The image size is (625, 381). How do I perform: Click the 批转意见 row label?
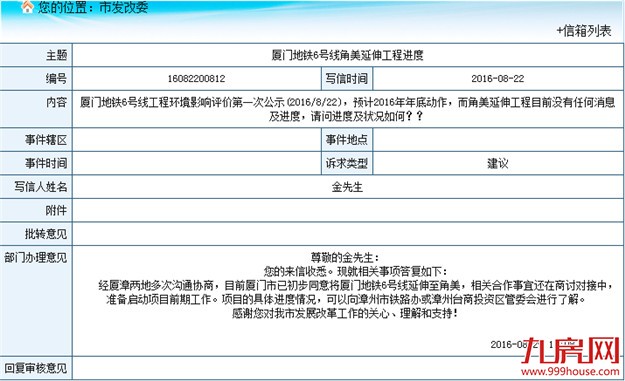46,234
